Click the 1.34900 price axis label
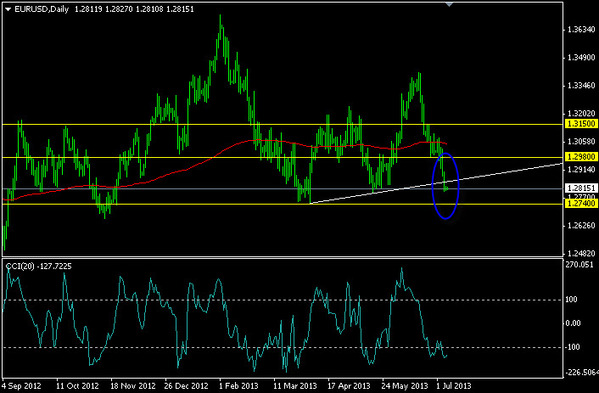The width and height of the screenshot is (599, 393). click(582, 58)
